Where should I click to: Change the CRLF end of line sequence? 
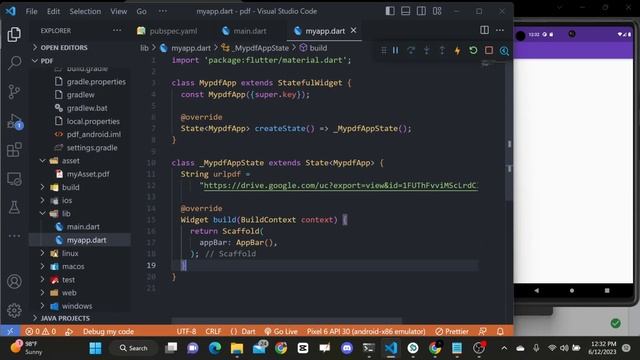(213, 331)
